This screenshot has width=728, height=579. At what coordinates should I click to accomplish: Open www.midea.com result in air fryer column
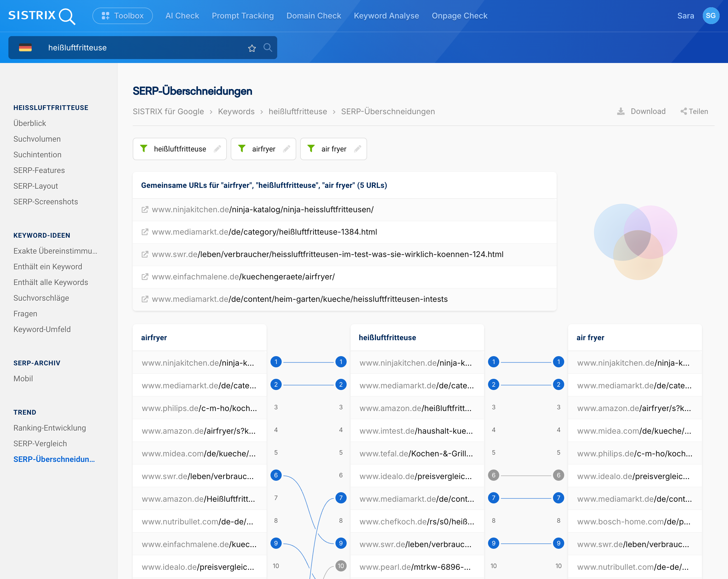(x=634, y=431)
